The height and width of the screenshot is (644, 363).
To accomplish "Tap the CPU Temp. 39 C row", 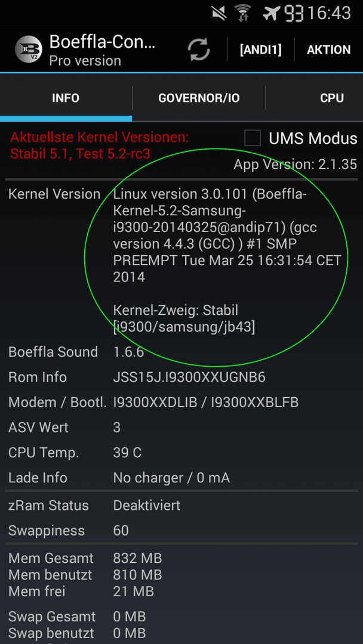I will (x=181, y=453).
